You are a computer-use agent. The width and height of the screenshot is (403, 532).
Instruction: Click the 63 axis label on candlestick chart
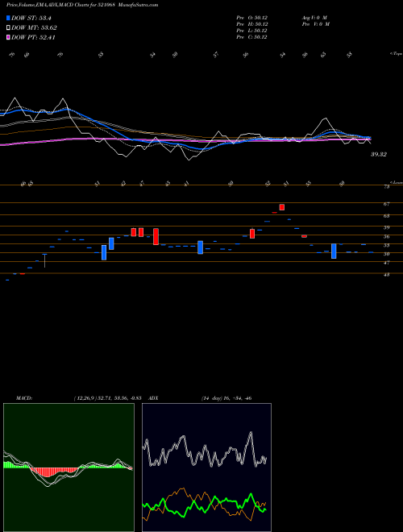point(387,216)
